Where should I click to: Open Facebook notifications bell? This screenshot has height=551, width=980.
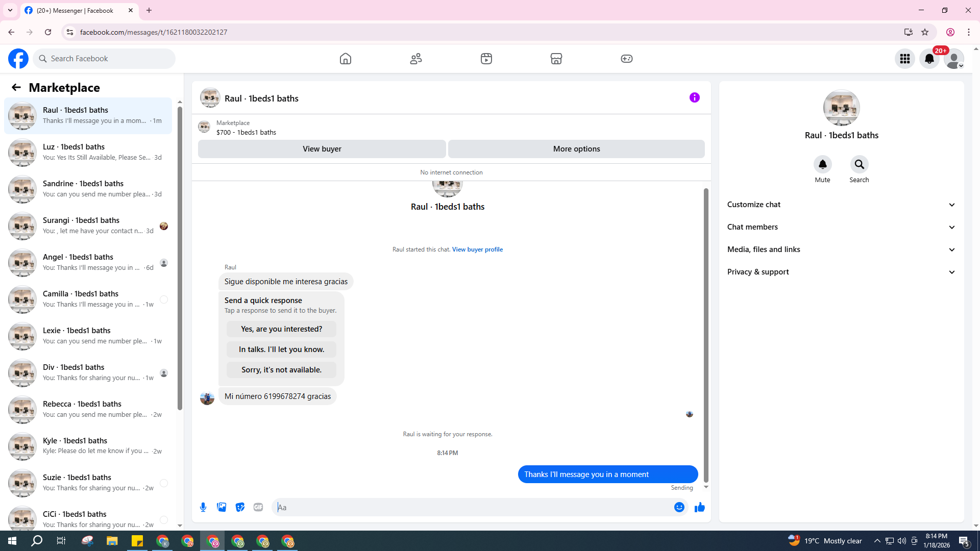929,59
